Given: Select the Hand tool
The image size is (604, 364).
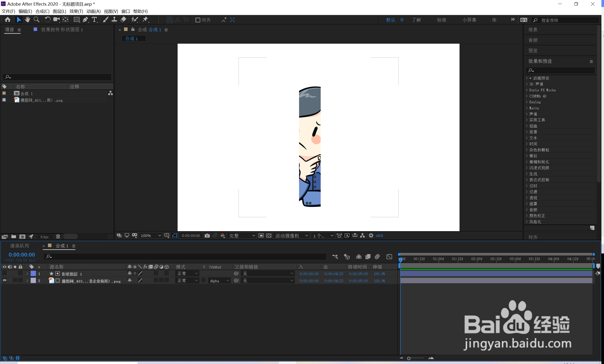Looking at the screenshot, I should pyautogui.click(x=27, y=19).
